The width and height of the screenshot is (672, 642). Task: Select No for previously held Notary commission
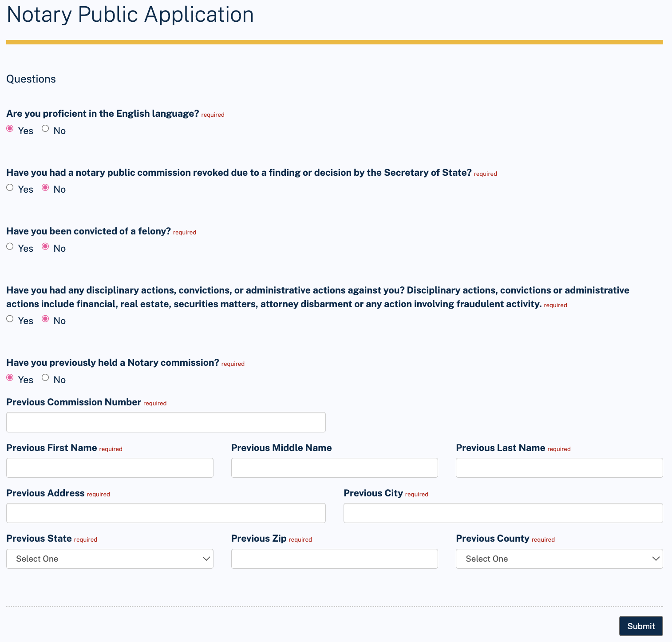(x=45, y=377)
